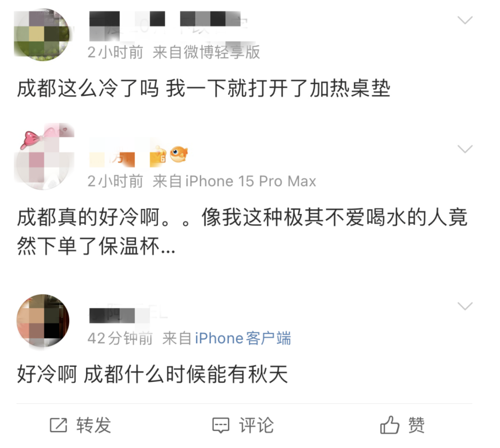
Task: Open the post about ordering a 保温杯
Action: point(242,232)
